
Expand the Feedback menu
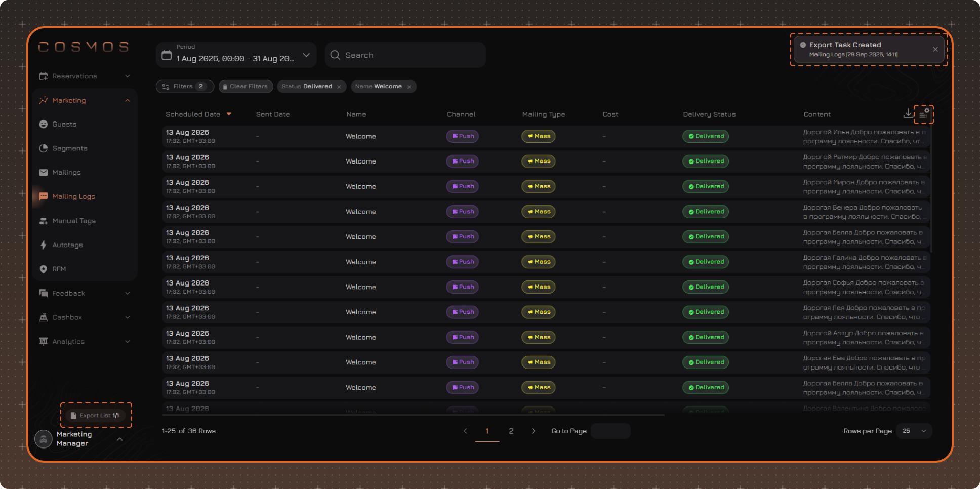click(x=85, y=294)
